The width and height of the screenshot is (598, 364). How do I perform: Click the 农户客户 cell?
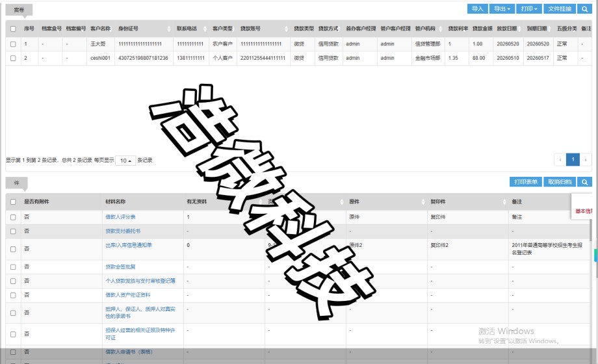[222, 44]
